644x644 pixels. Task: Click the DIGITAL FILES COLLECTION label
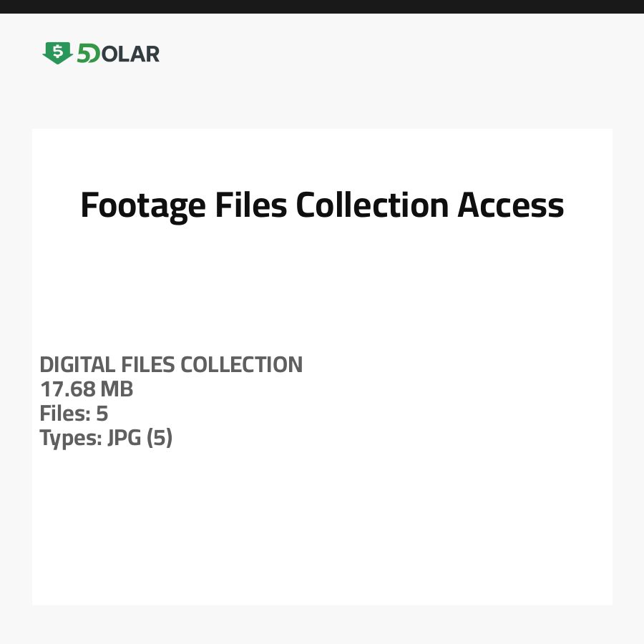point(171,365)
